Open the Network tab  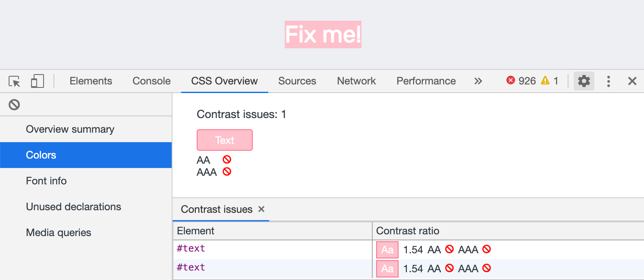[356, 81]
